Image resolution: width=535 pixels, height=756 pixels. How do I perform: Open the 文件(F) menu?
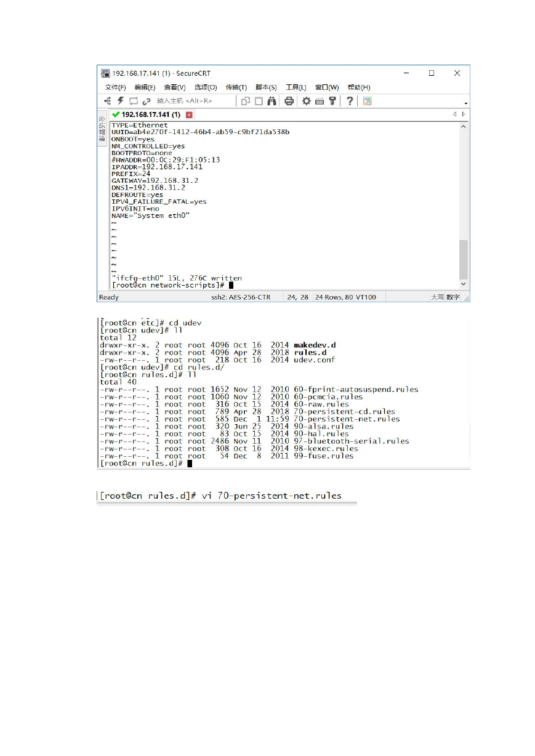pyautogui.click(x=115, y=87)
